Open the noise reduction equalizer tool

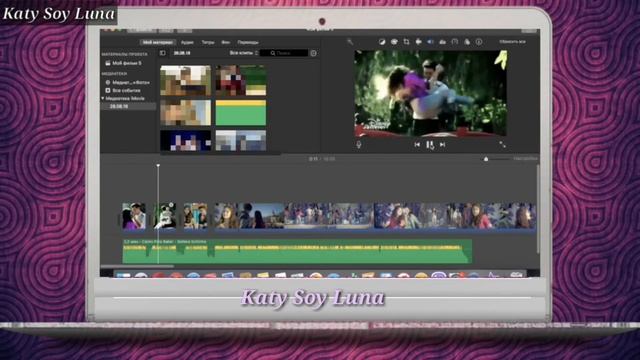(442, 42)
